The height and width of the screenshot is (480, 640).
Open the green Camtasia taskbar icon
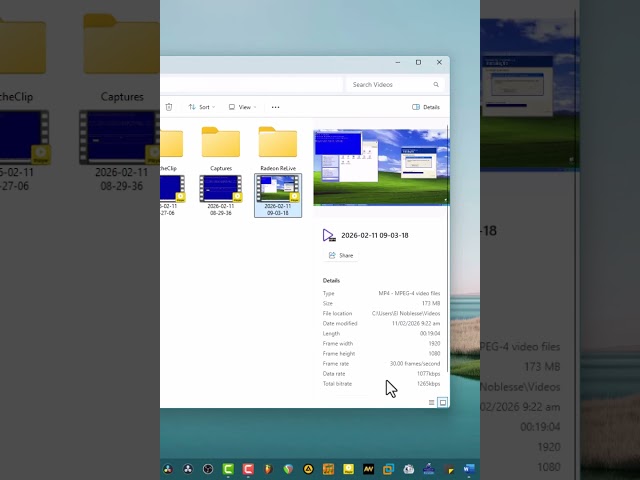tap(228, 469)
